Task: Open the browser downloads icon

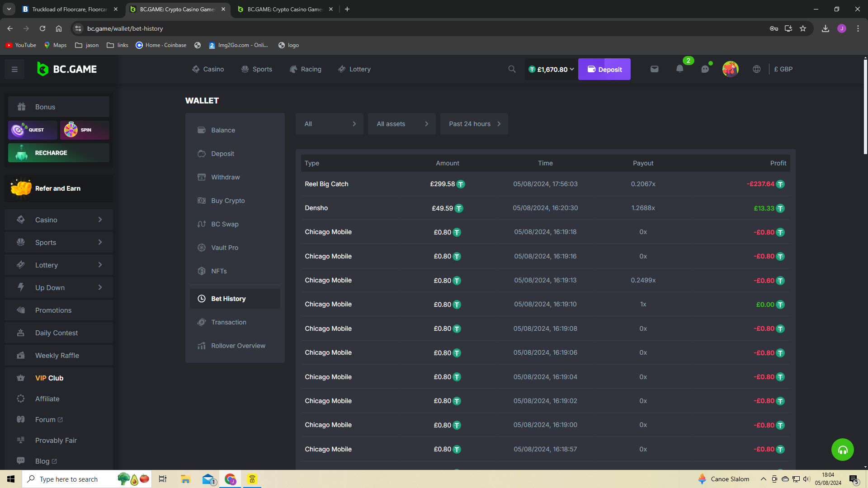Action: pos(826,28)
